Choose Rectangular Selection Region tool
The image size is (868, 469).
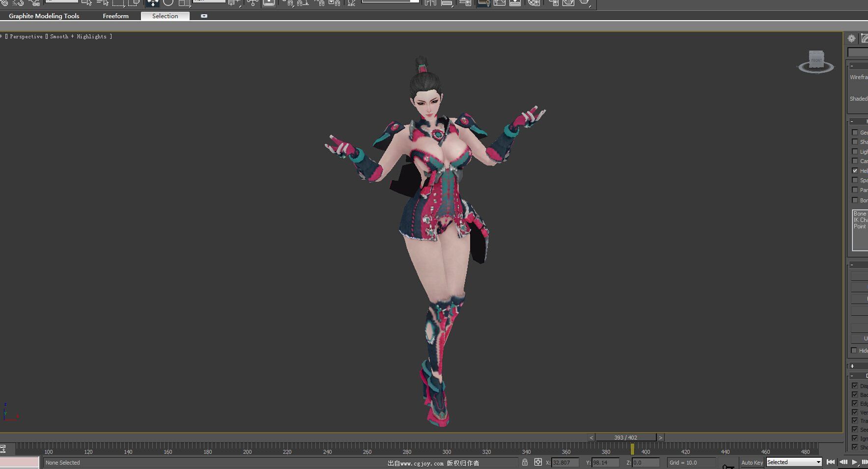(x=118, y=2)
